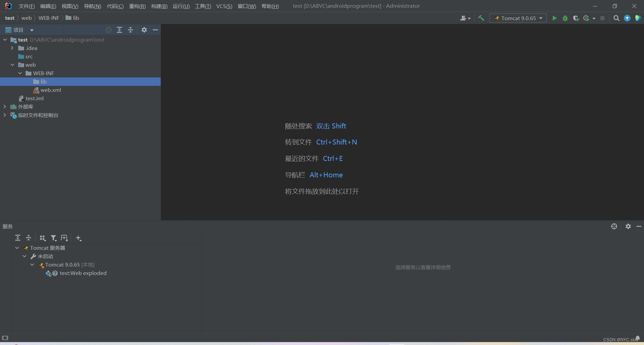
Task: Hide the Services tool window
Action: (x=639, y=226)
